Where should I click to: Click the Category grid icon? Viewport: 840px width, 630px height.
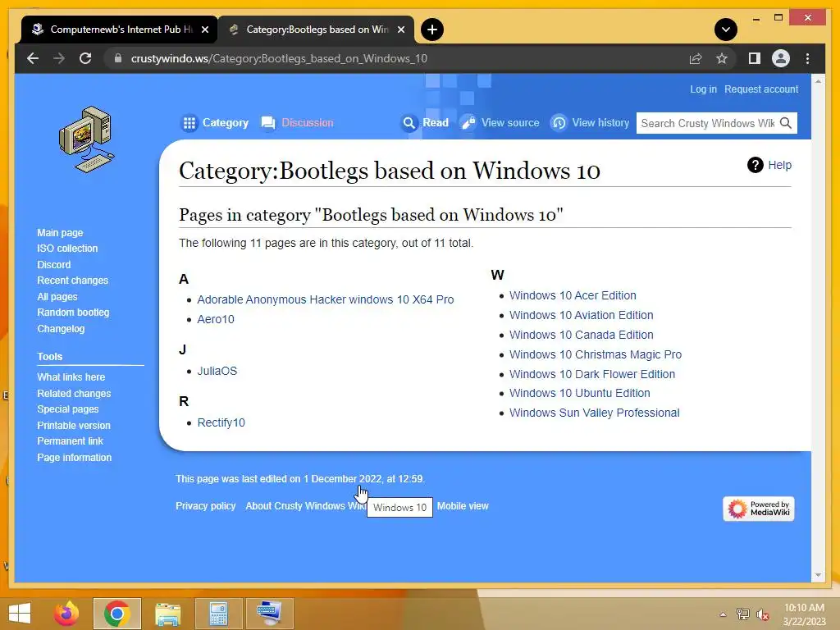189,123
